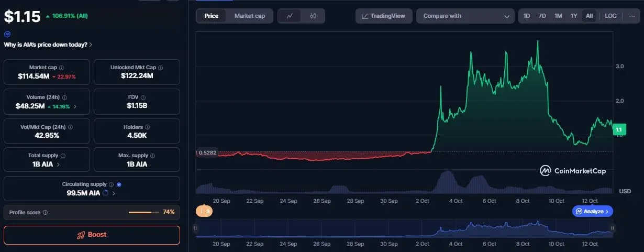Screen dimensions: 644x252
Task: Open Why is AIA's price down today link
Action: pos(48,45)
